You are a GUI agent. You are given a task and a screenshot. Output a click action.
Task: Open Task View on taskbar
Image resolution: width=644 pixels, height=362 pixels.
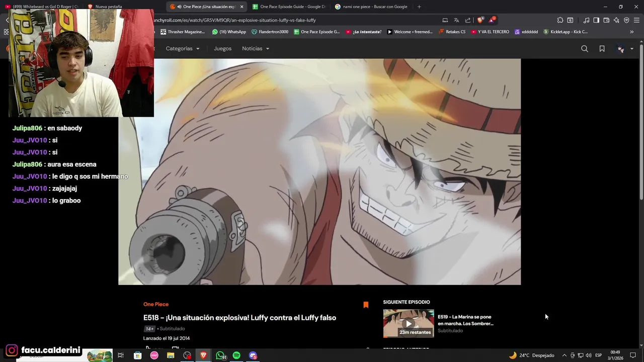pyautogui.click(x=121, y=355)
